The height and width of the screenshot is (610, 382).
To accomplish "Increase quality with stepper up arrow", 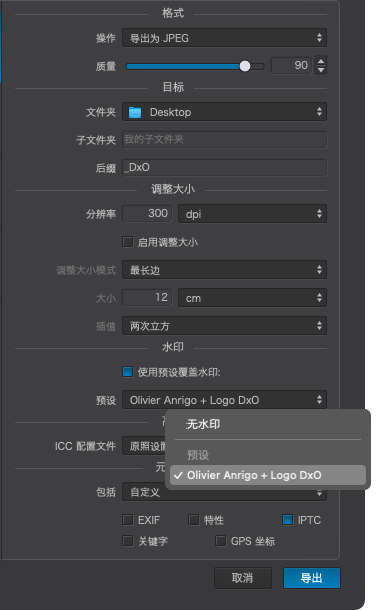I will point(321,61).
